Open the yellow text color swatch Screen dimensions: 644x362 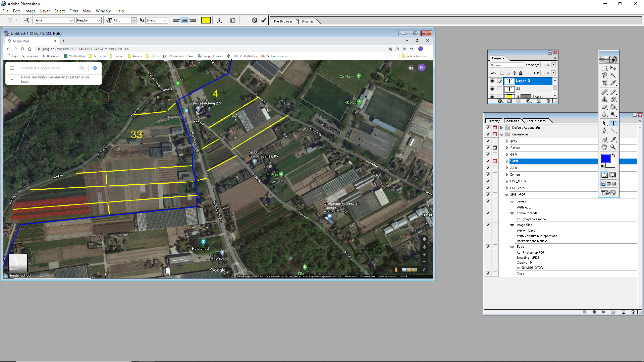pos(206,20)
